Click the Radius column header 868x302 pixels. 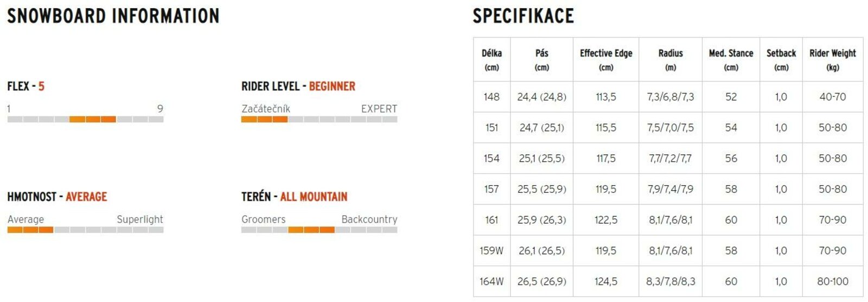point(671,60)
